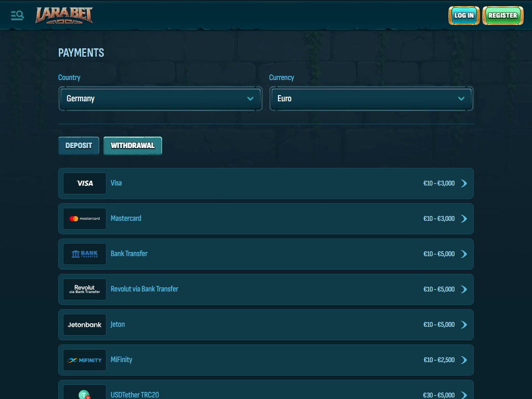532x399 pixels.
Task: Select the Mastercard logo
Action: 85,219
